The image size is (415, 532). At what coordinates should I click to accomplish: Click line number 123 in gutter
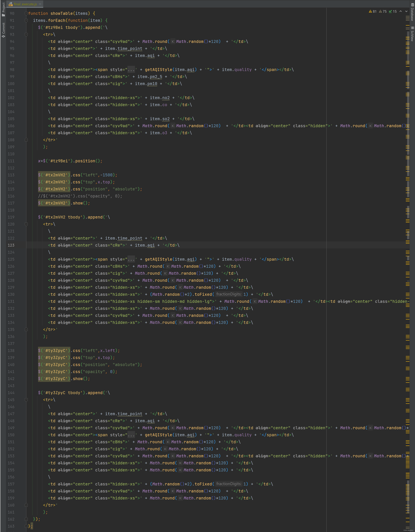(x=11, y=245)
